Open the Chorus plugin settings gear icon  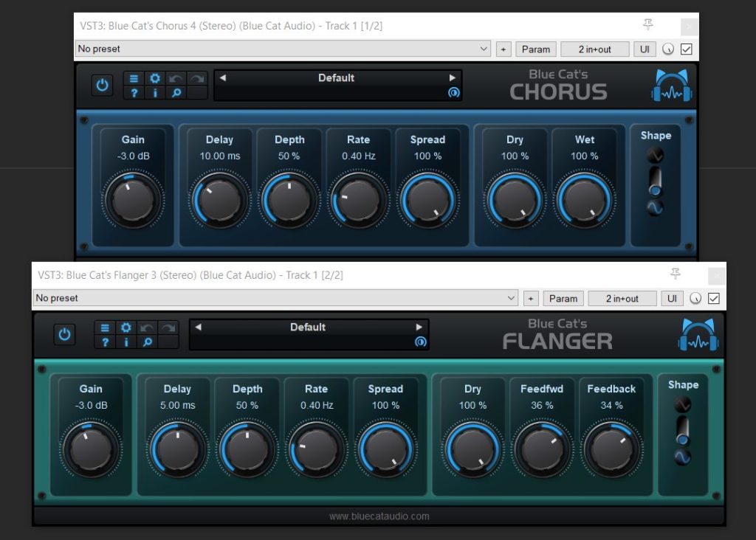155,78
